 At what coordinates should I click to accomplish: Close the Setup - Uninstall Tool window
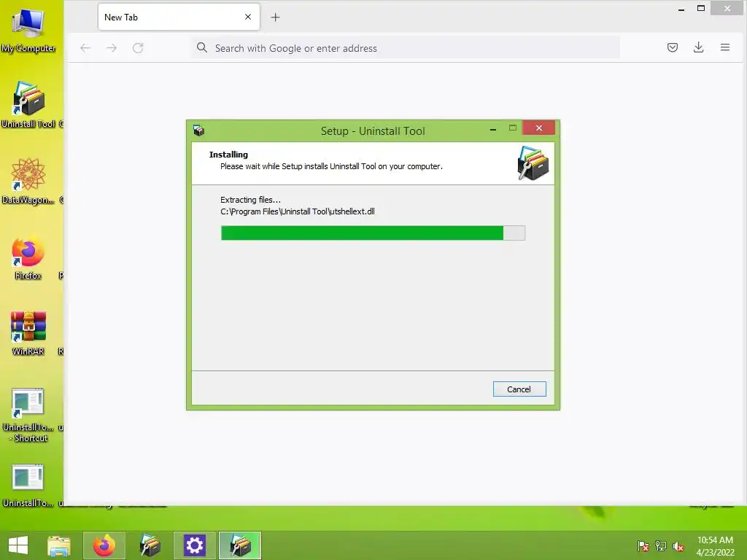point(538,128)
